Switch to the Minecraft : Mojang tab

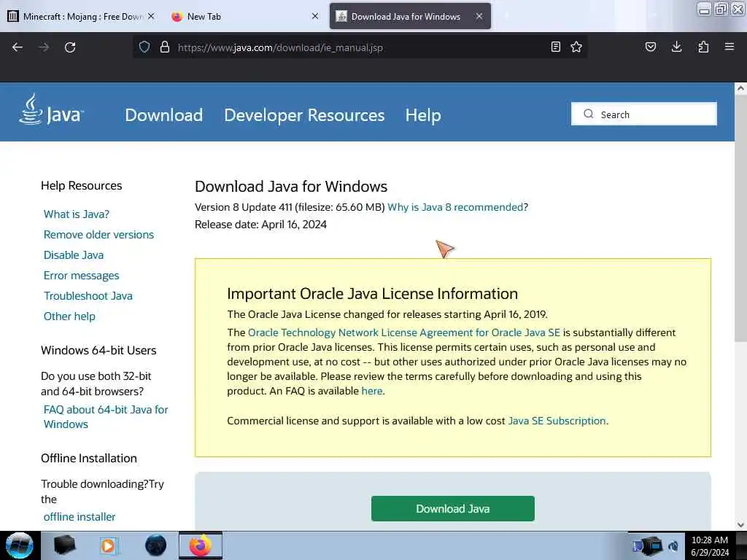pyautogui.click(x=81, y=16)
